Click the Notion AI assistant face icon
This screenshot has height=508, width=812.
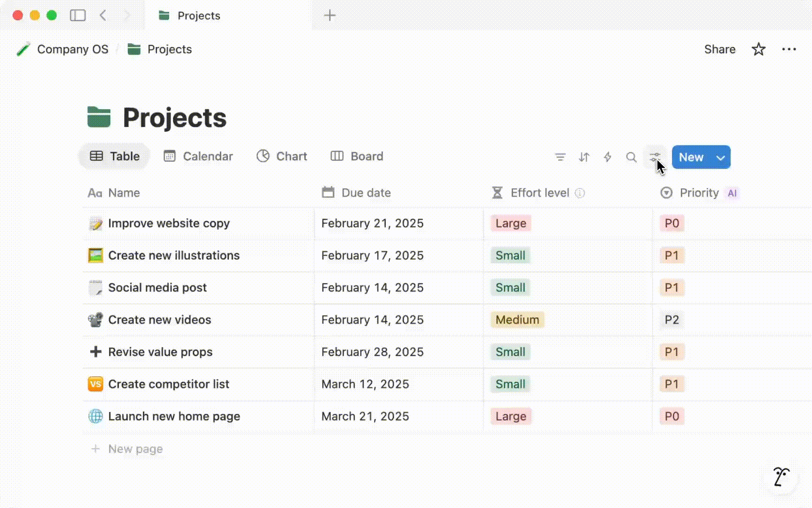[781, 477]
